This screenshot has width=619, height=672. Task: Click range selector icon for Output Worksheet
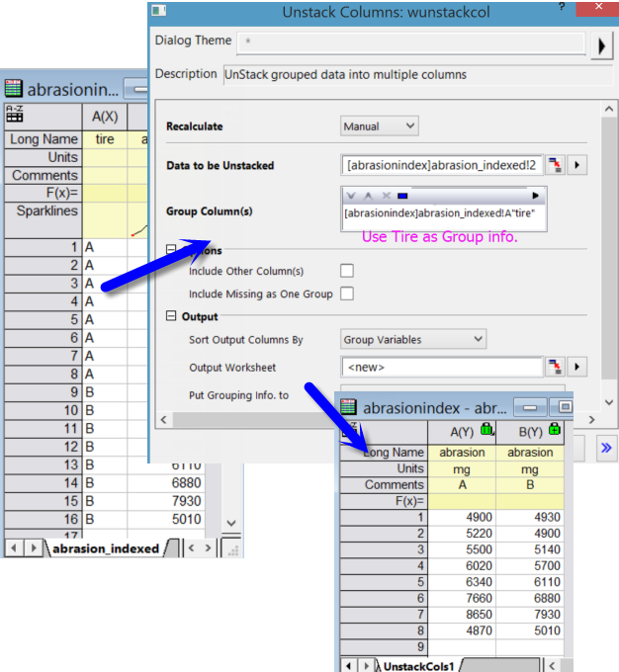click(556, 368)
